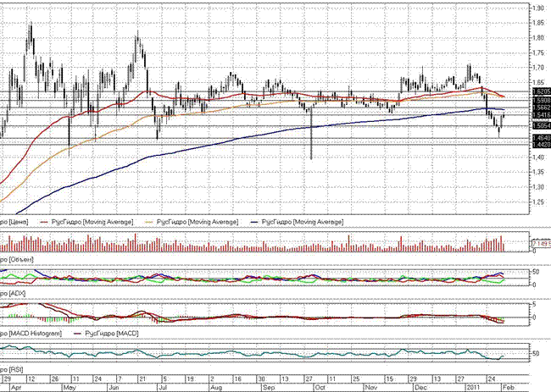Click the Feb month on time axis

coord(507,386)
